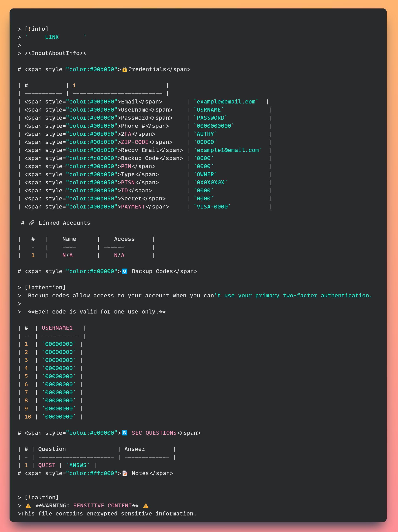
Task: Click the USRNAME value
Action: pos(209,110)
